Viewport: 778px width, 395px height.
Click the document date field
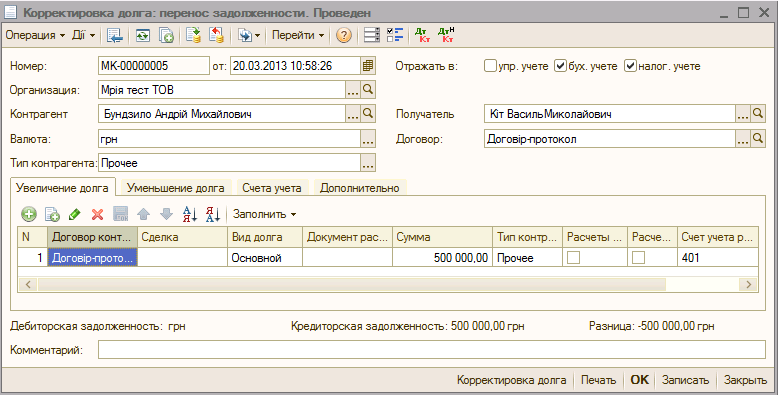[295, 66]
